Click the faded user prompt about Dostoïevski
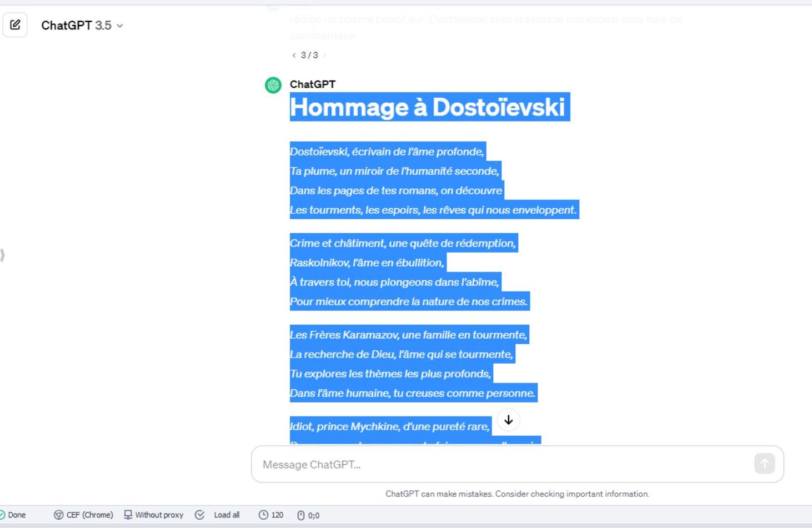The width and height of the screenshot is (812, 528). (x=486, y=27)
